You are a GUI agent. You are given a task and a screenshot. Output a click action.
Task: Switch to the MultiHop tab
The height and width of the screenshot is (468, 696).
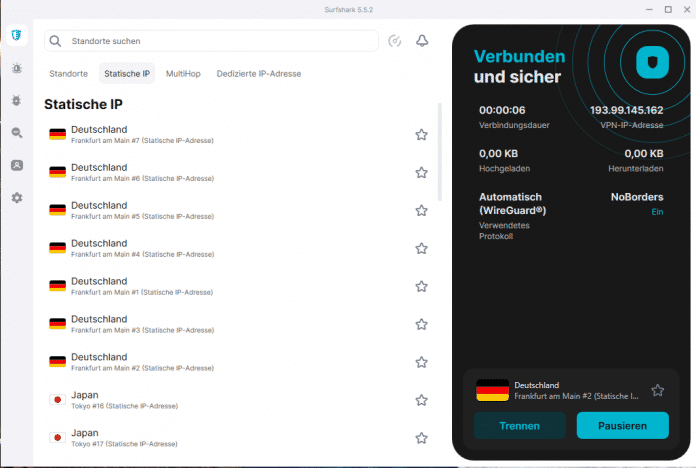click(x=183, y=74)
